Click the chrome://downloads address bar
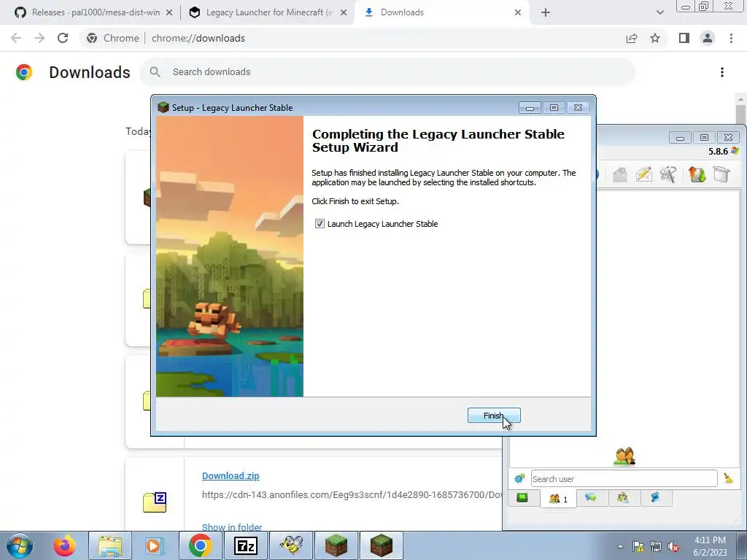 (198, 38)
